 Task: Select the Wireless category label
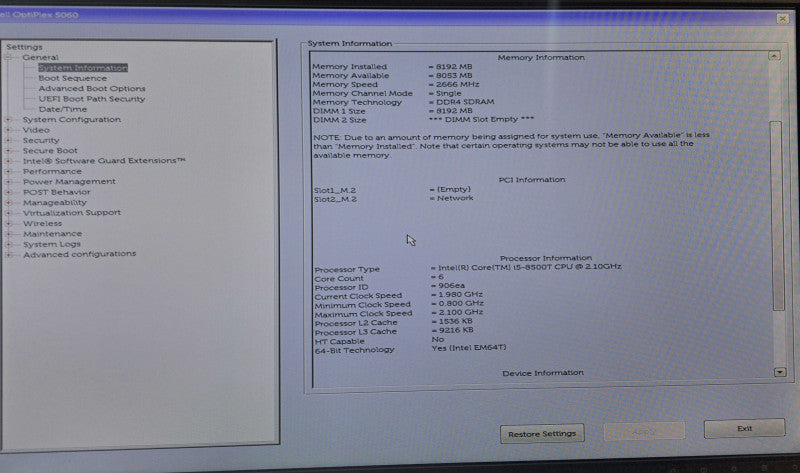(x=42, y=223)
